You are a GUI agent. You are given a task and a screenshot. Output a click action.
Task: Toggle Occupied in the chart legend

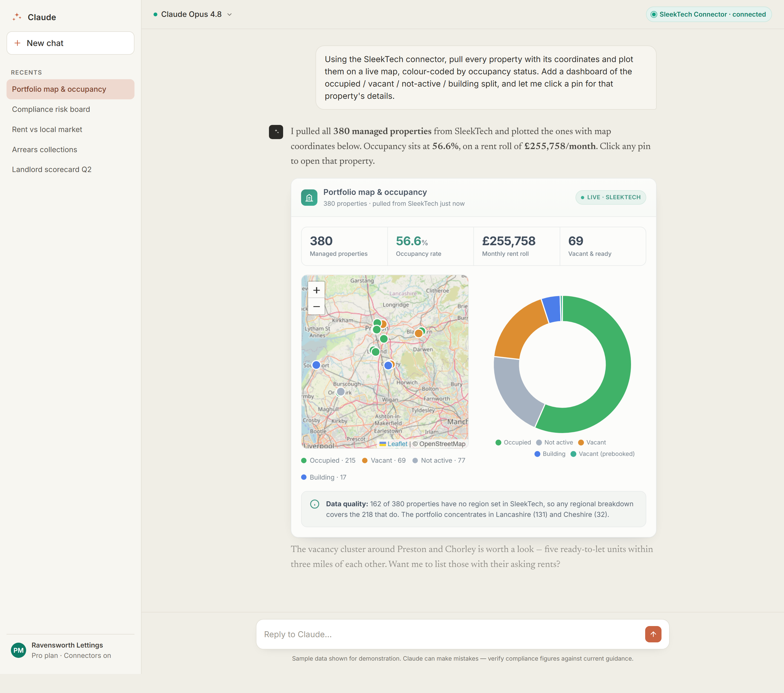click(x=513, y=442)
